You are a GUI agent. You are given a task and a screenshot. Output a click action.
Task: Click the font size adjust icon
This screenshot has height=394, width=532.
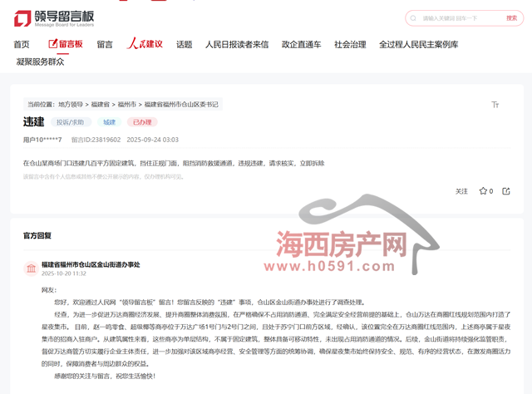(495, 105)
